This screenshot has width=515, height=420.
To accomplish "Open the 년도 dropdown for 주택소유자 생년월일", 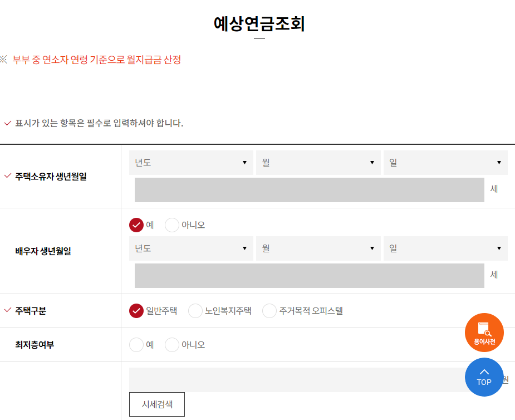I will point(191,163).
